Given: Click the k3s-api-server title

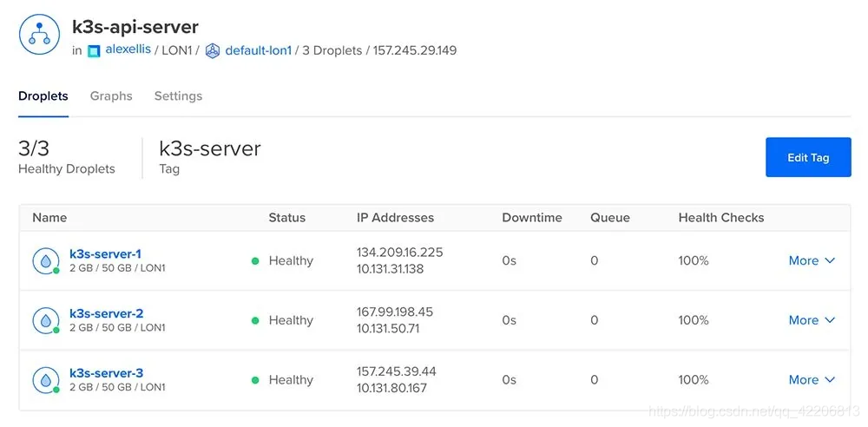Looking at the screenshot, I should (135, 26).
